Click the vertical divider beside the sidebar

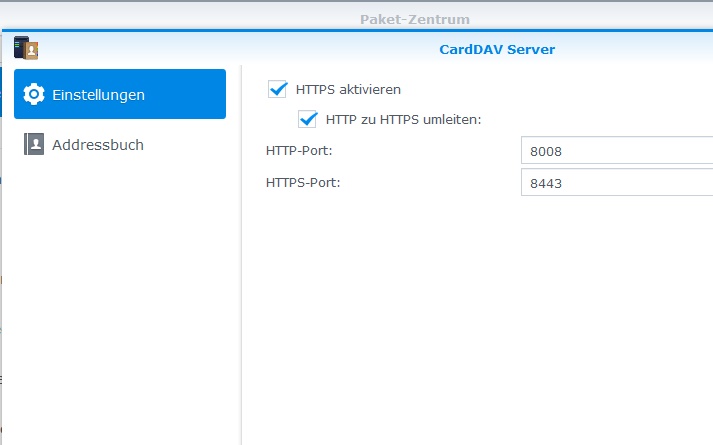point(241,255)
